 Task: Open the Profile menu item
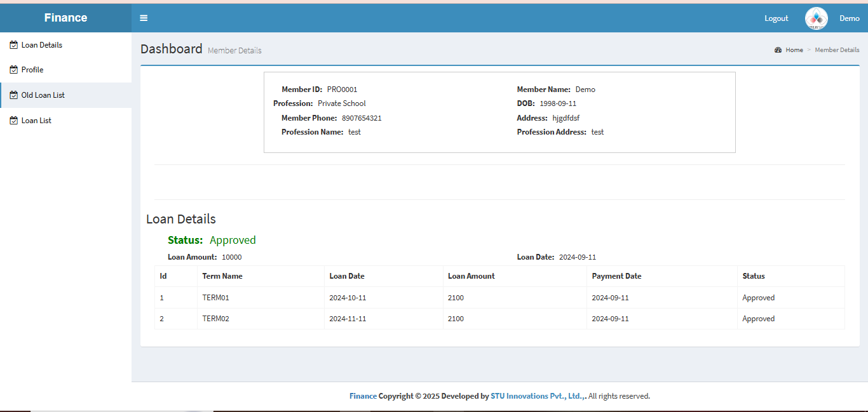pyautogui.click(x=32, y=70)
